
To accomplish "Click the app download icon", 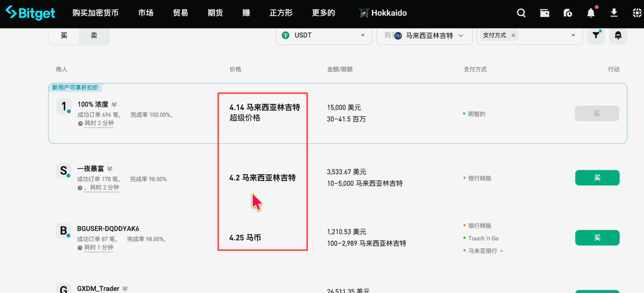I will pyautogui.click(x=614, y=13).
